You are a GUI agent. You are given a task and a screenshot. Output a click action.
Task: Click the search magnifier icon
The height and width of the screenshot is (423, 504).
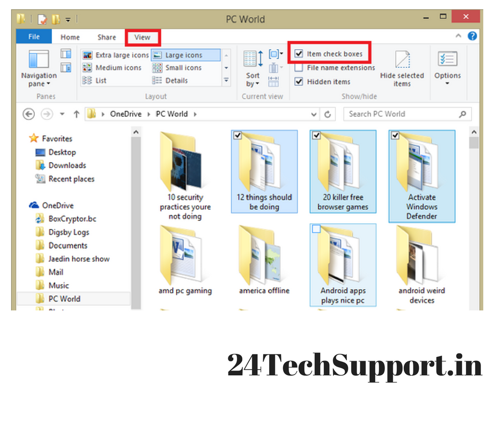[x=463, y=114]
